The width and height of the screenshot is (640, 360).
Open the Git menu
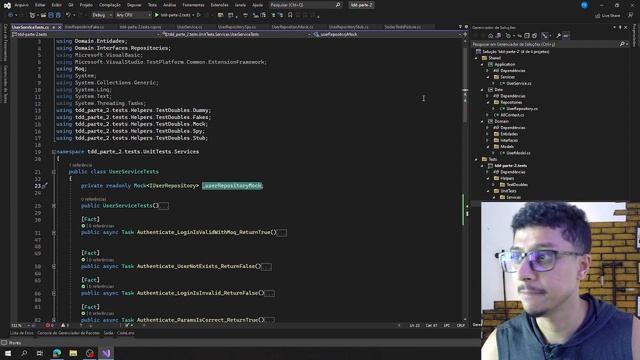pyautogui.click(x=71, y=5)
